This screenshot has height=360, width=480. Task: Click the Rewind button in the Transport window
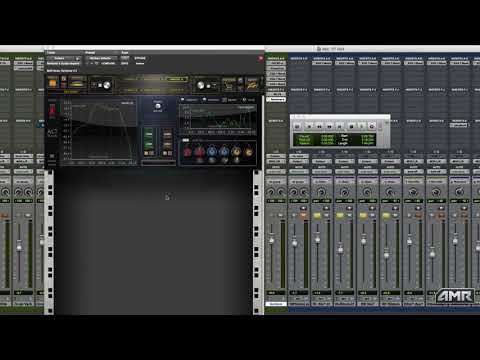coord(319,126)
